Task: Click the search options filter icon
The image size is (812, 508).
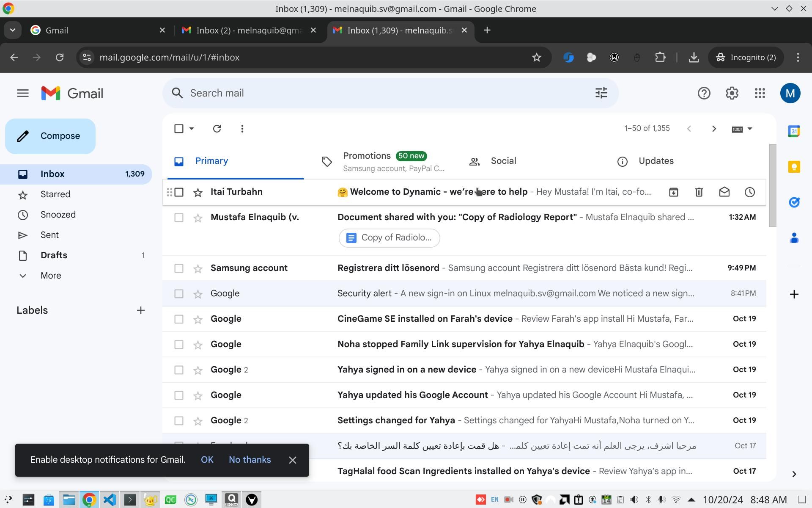Action: coord(601,93)
